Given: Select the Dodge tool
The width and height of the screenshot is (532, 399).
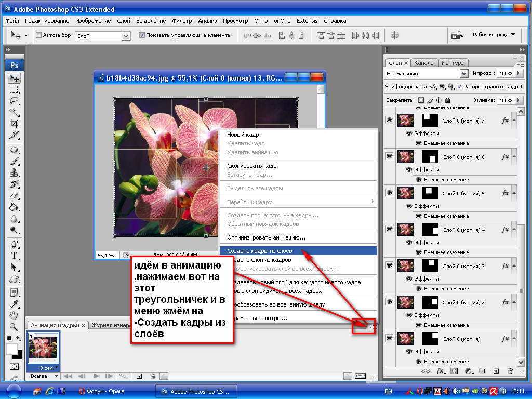Looking at the screenshot, I should (14, 230).
